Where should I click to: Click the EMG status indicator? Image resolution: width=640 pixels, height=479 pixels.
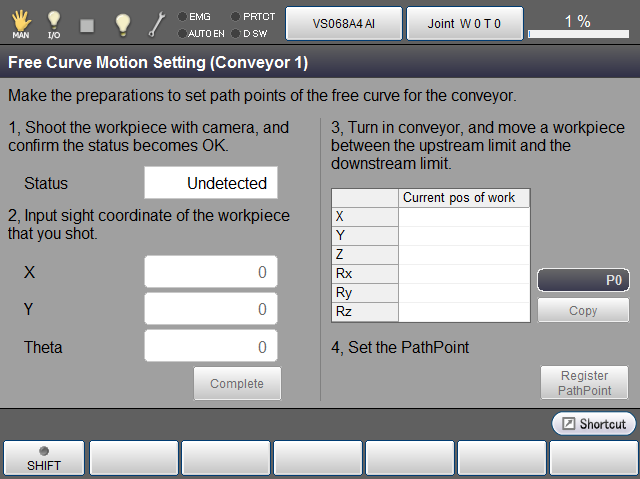[x=194, y=16]
